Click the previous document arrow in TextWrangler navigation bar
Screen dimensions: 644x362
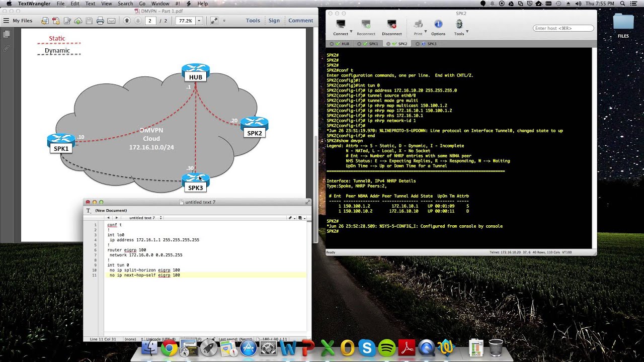[108, 218]
